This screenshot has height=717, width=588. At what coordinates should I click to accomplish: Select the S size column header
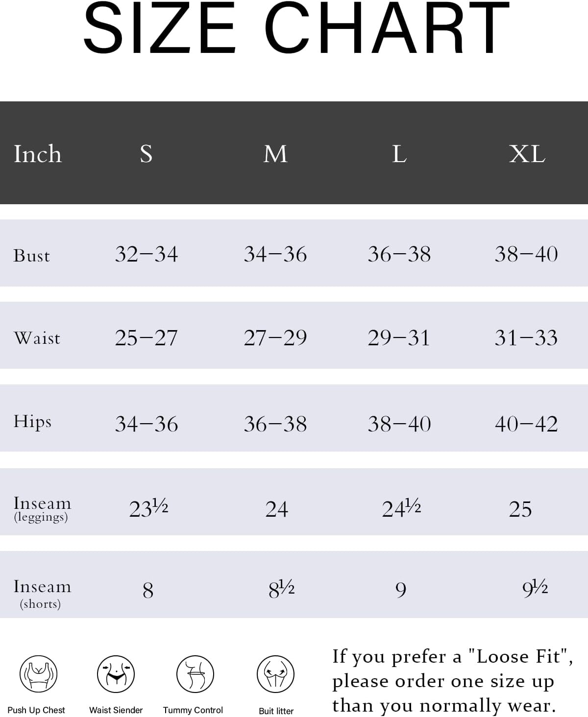point(146,154)
